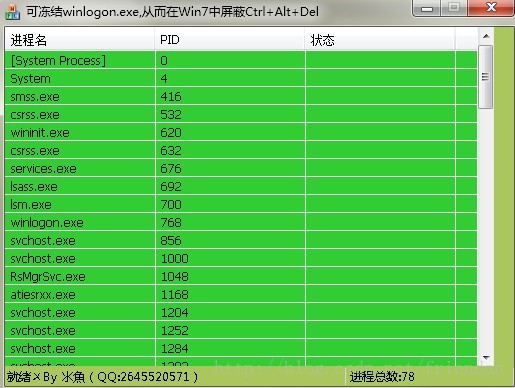Select services.exe process
515x388 pixels.
click(241, 168)
